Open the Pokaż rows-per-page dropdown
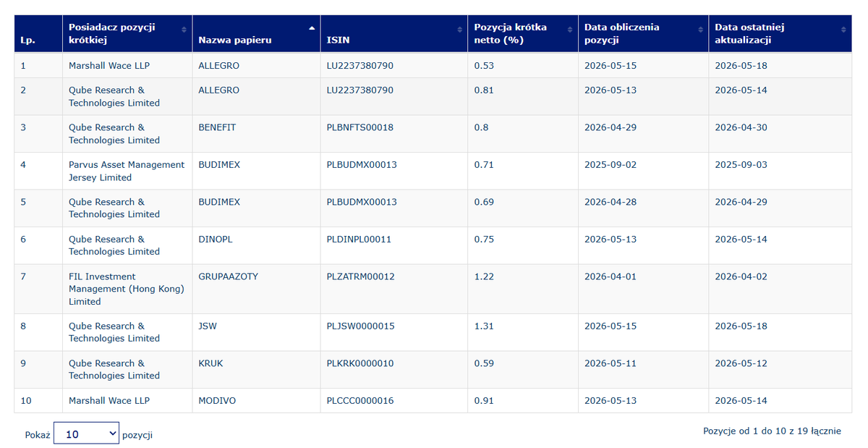The width and height of the screenshot is (868, 448). [x=86, y=434]
